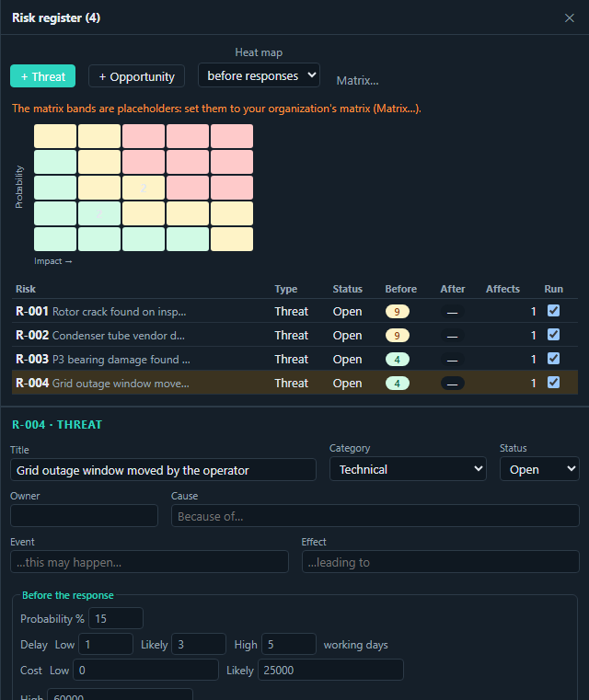Open the Matrix... settings link
Viewport: 589px width, 700px height.
click(x=357, y=80)
